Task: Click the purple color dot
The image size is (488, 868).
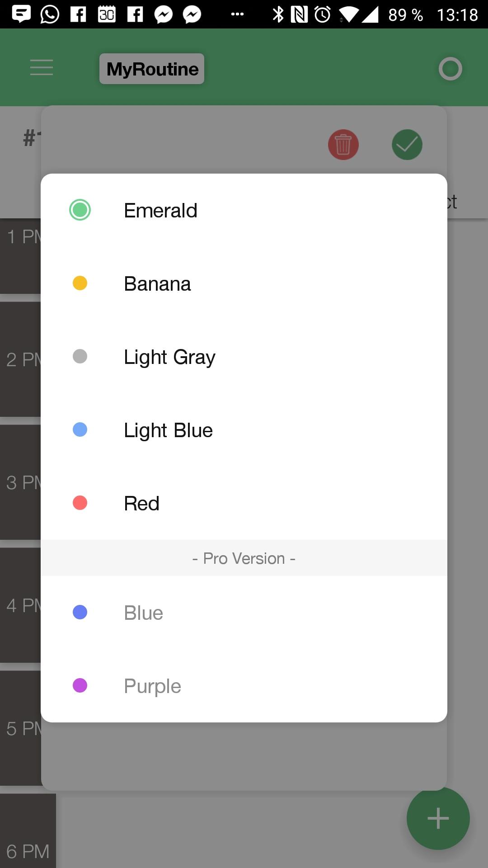Action: [x=80, y=685]
